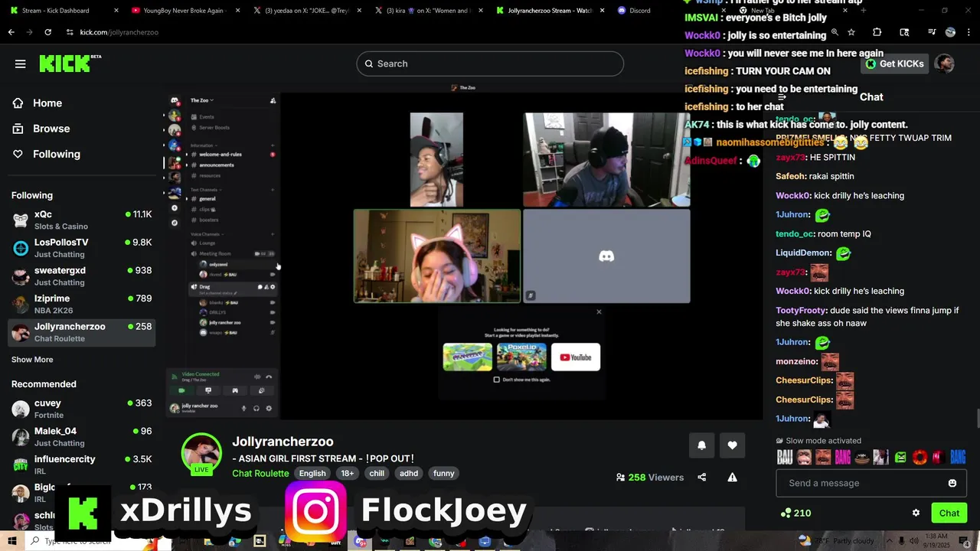The width and height of the screenshot is (980, 551).
Task: Select the chill tag
Action: click(377, 473)
